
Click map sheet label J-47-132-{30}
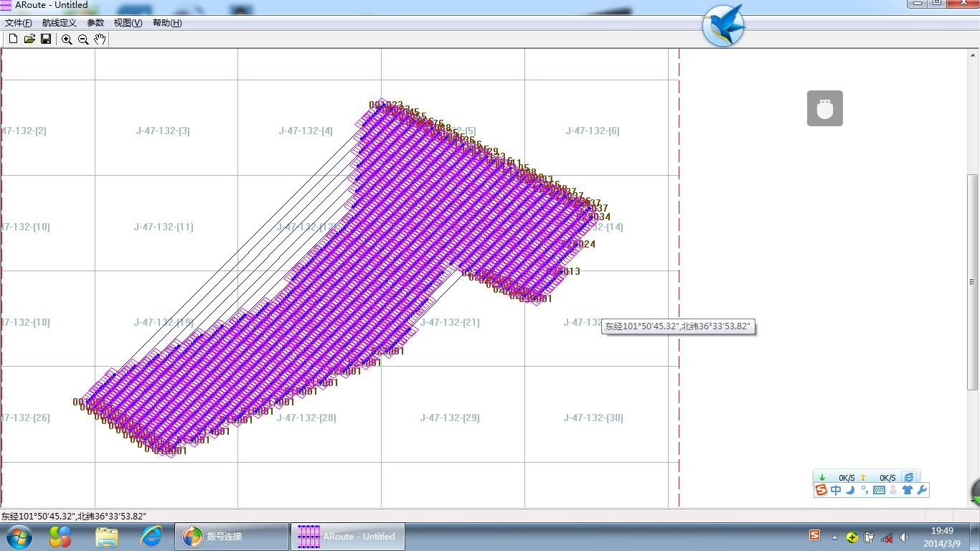click(593, 418)
